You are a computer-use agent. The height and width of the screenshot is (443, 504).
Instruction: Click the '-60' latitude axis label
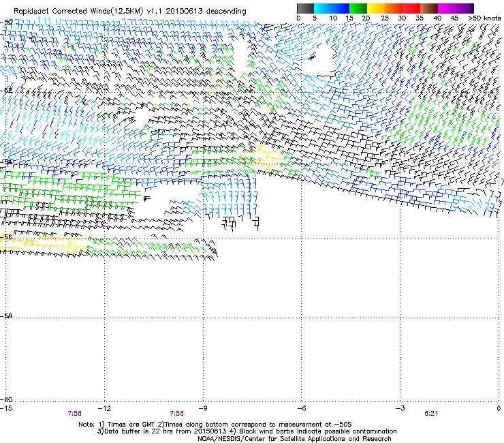[6, 400]
